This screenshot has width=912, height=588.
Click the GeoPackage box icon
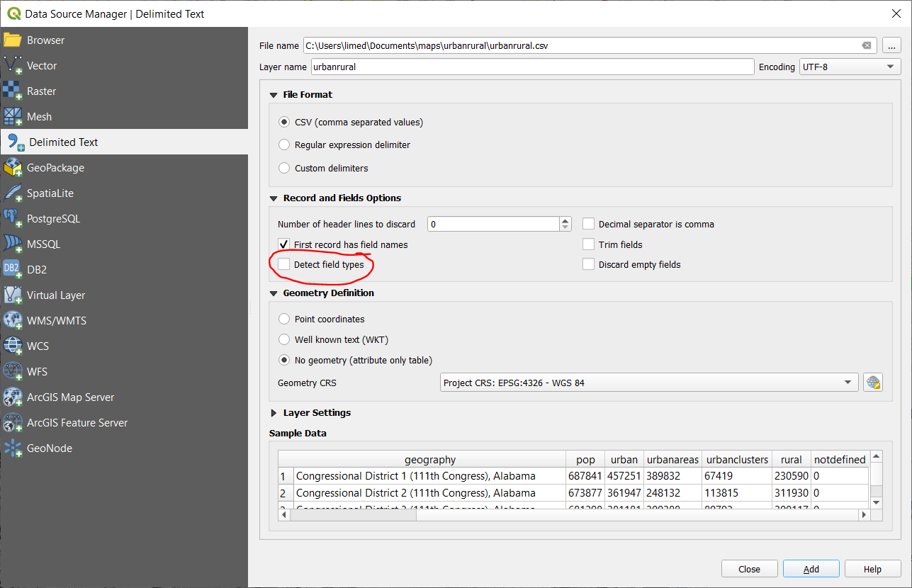pyautogui.click(x=13, y=167)
